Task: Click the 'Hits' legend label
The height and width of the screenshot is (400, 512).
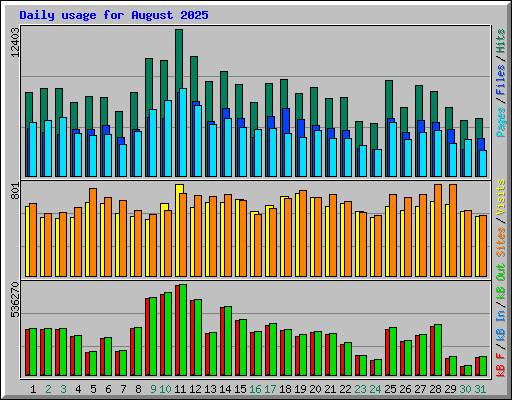Action: pos(500,41)
